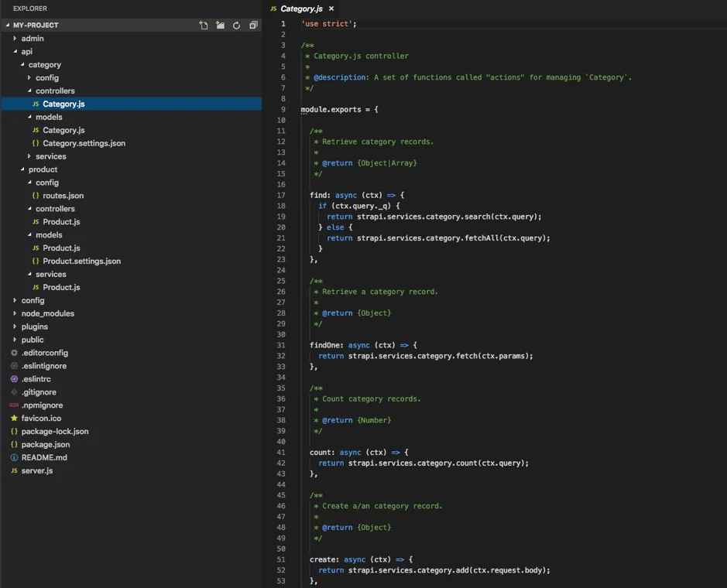Click the EXPLORER panel title
The height and width of the screenshot is (588, 727).
30,9
